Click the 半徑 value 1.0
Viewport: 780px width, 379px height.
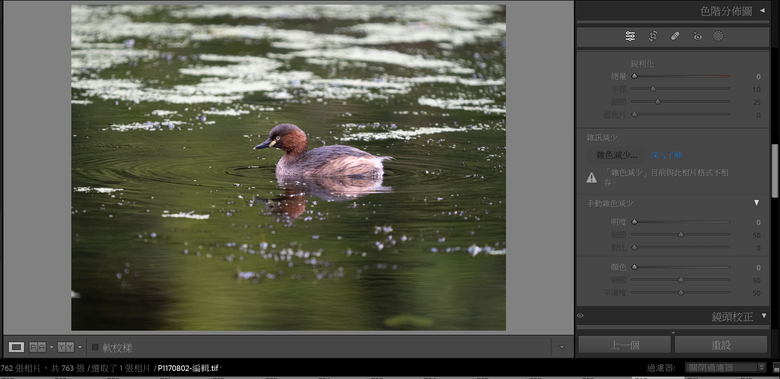[x=756, y=90]
